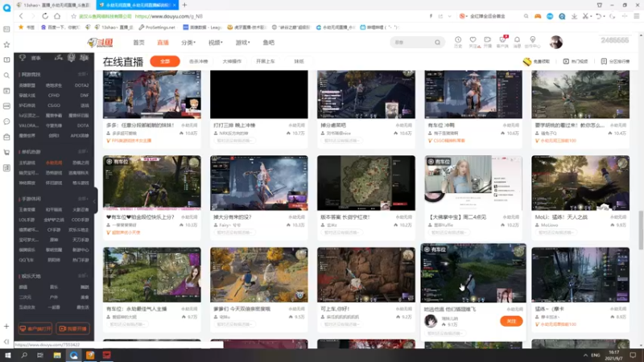Screen dimensions: 644x362
Task: Click the user avatar in the header
Action: coord(555,43)
